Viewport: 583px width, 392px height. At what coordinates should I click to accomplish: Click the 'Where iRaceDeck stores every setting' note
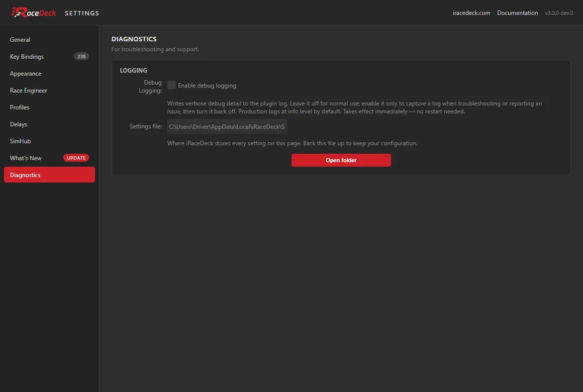[x=292, y=143]
